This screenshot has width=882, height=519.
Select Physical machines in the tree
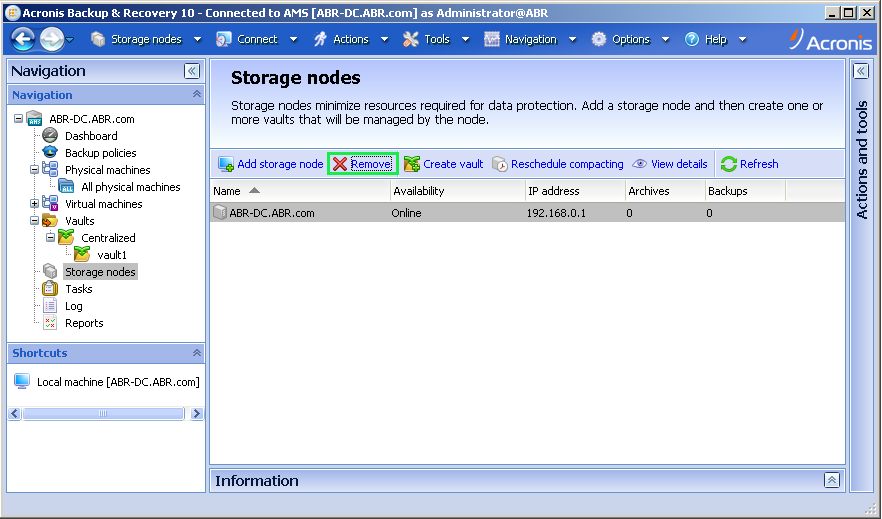[x=107, y=170]
